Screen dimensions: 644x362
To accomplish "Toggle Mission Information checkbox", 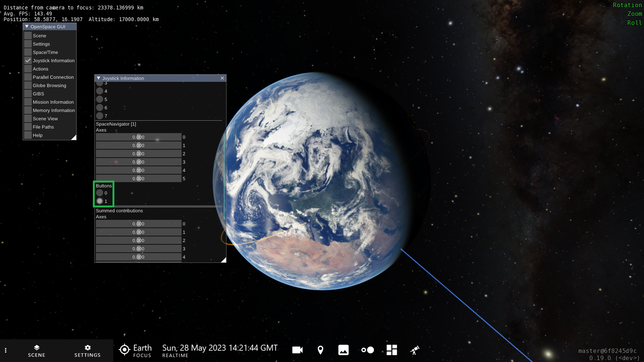I will (28, 102).
